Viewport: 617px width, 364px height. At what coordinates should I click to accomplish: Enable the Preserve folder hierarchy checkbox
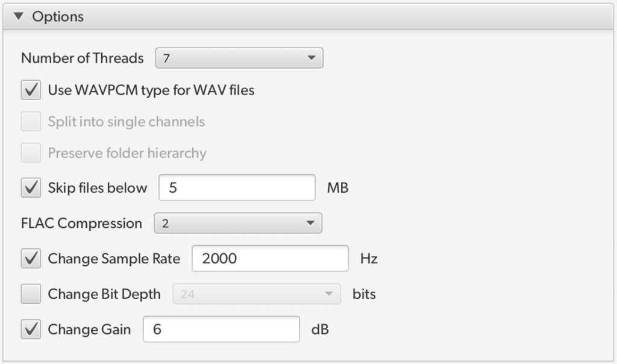[31, 153]
